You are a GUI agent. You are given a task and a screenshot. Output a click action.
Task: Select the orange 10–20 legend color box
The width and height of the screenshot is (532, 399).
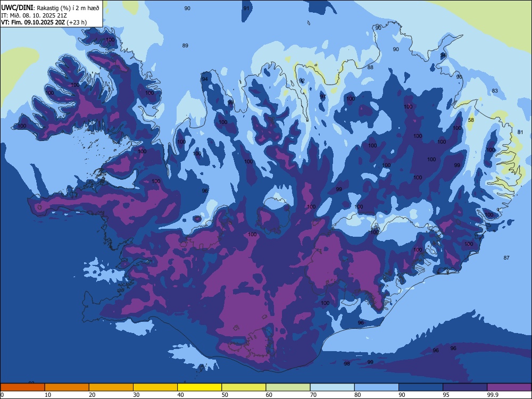[67, 387]
